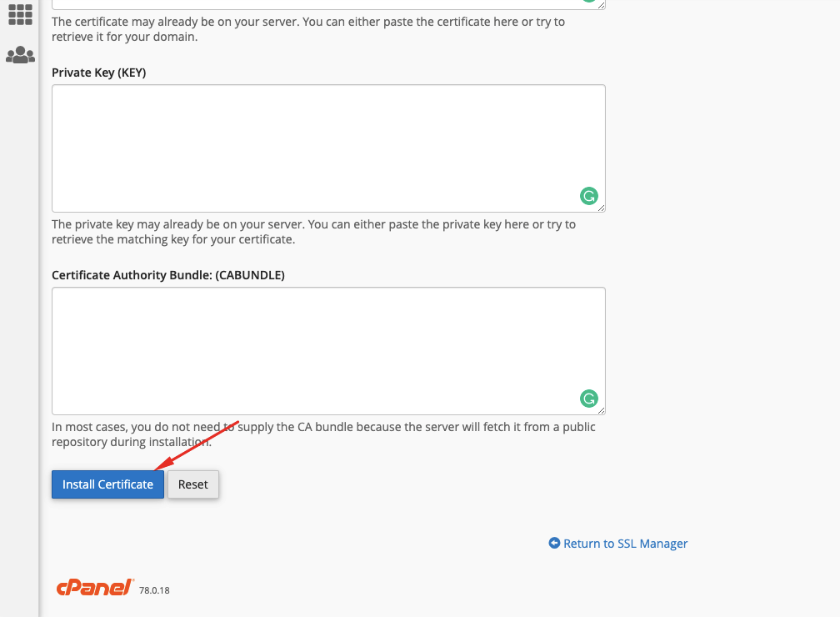Click the resize handle of CABUNDLE field
The width and height of the screenshot is (840, 617).
coord(601,410)
